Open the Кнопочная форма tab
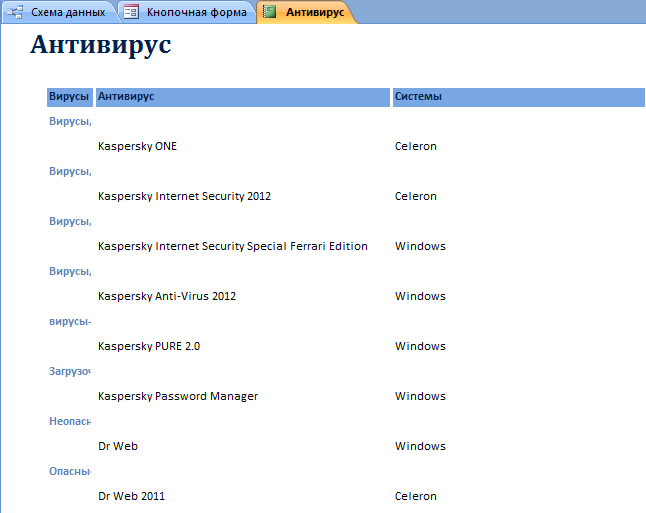Screen dimensions: 646x513 click(x=189, y=12)
